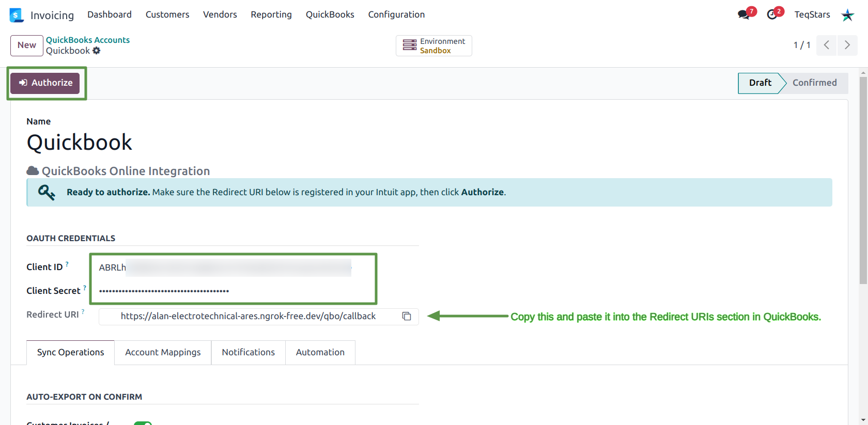Screen dimensions: 868x425
Task: Click the scrollbar down arrow
Action: [x=863, y=420]
